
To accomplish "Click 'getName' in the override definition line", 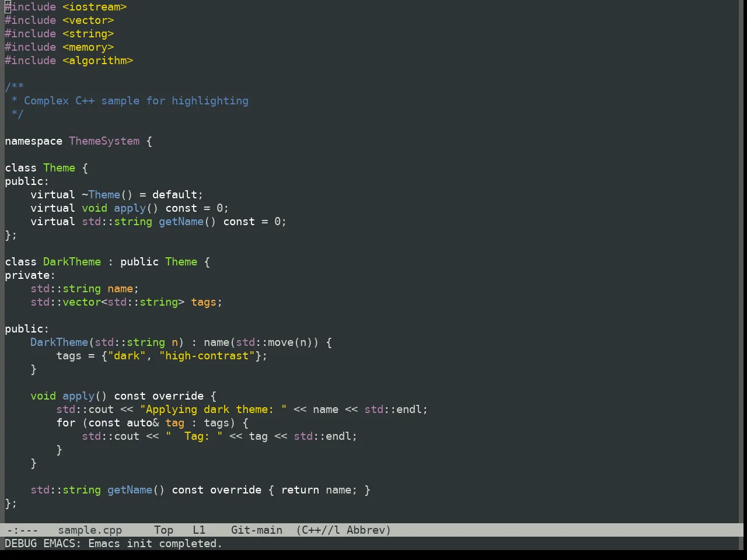I will [130, 490].
